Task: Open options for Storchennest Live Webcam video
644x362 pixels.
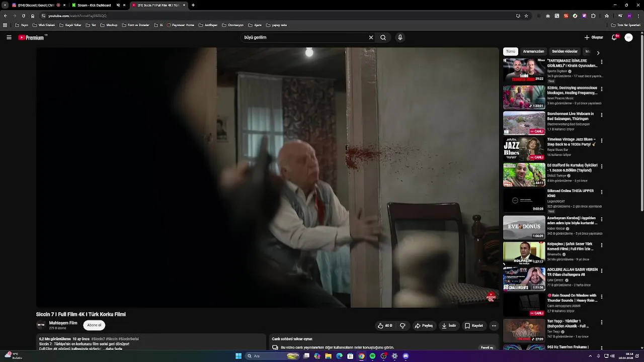Action: tap(602, 115)
